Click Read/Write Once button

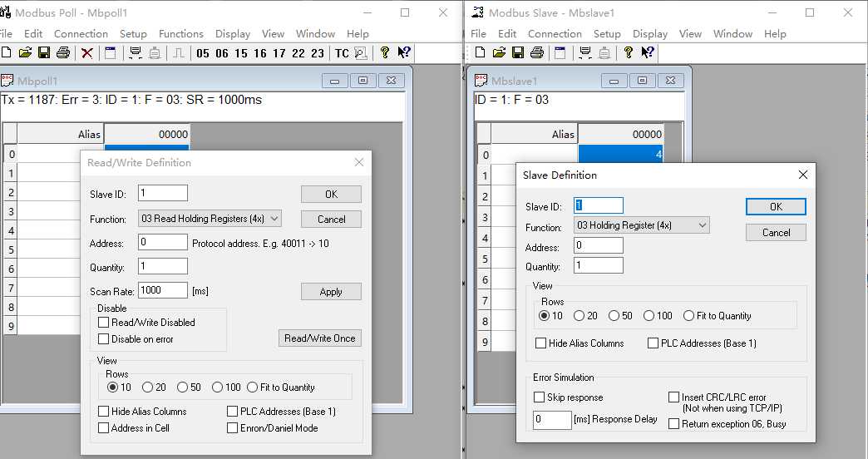pos(320,338)
